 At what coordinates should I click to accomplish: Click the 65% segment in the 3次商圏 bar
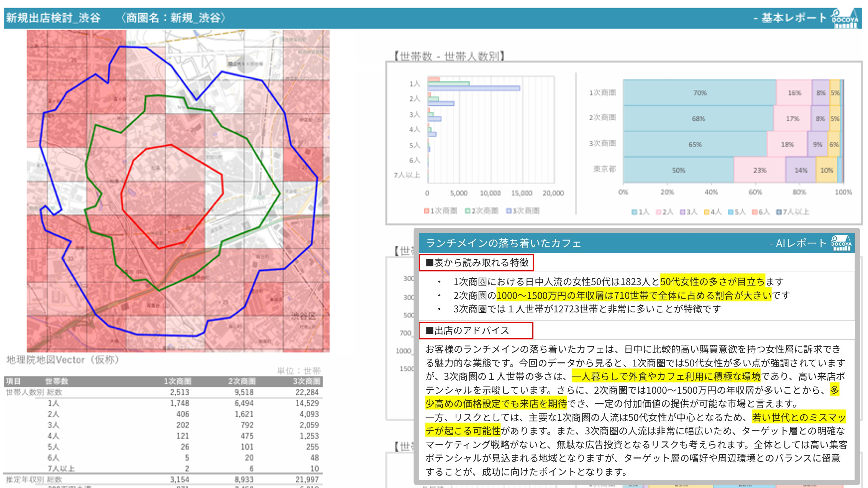click(x=695, y=145)
